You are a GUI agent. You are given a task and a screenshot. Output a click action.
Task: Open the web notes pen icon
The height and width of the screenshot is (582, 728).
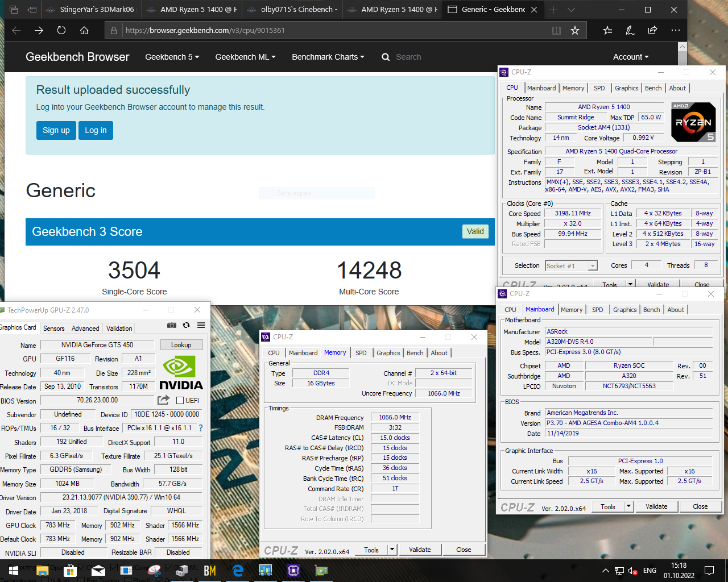[630, 30]
